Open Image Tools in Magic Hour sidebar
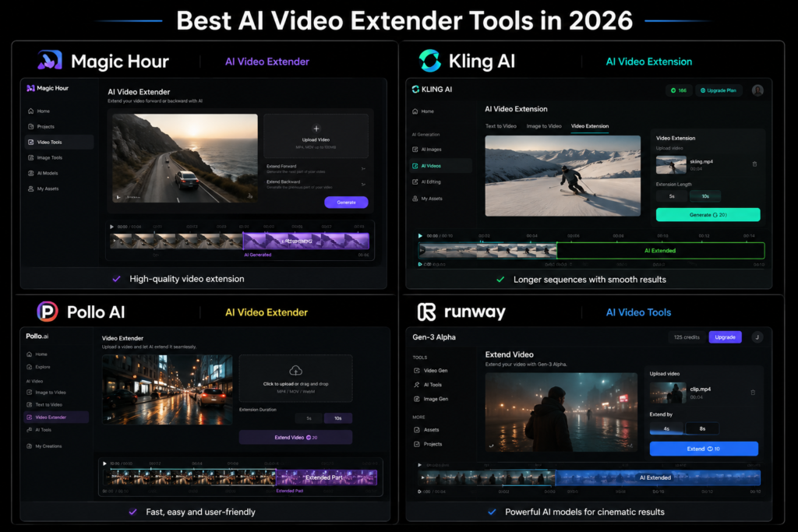This screenshot has width=798, height=532. pyautogui.click(x=45, y=157)
